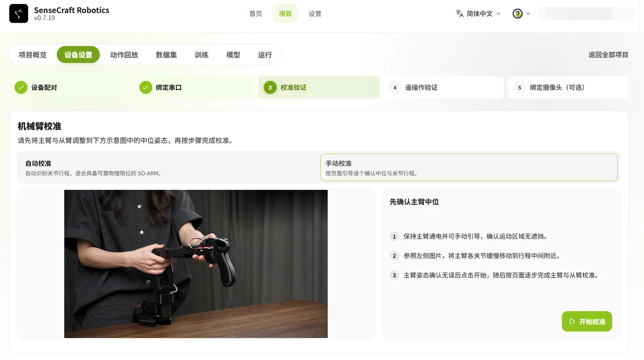
Task: Go to the 绑定串口 step
Action: click(194, 87)
